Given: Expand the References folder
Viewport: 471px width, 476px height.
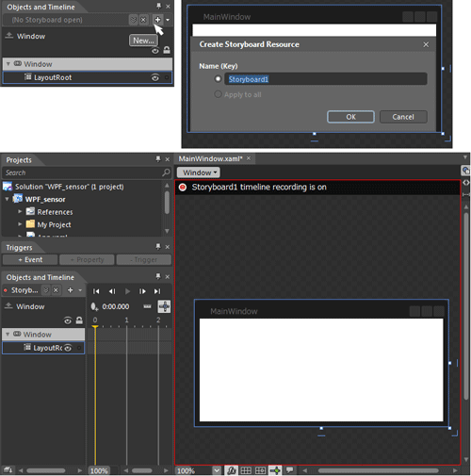Looking at the screenshot, I should (x=20, y=211).
